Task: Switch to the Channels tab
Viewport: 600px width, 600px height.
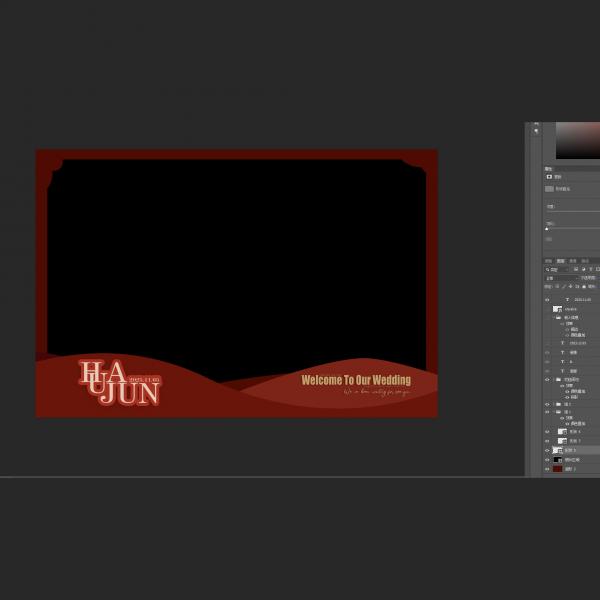Action: click(x=572, y=261)
